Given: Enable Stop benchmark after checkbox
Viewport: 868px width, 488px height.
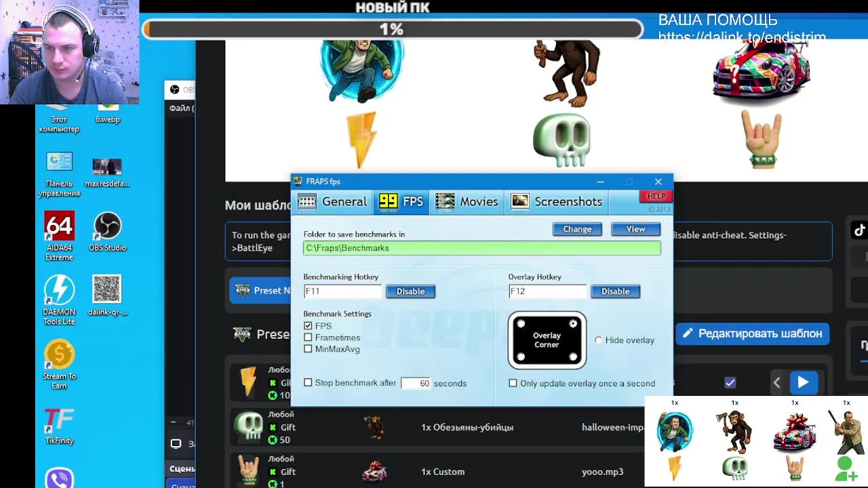Looking at the screenshot, I should pyautogui.click(x=308, y=383).
